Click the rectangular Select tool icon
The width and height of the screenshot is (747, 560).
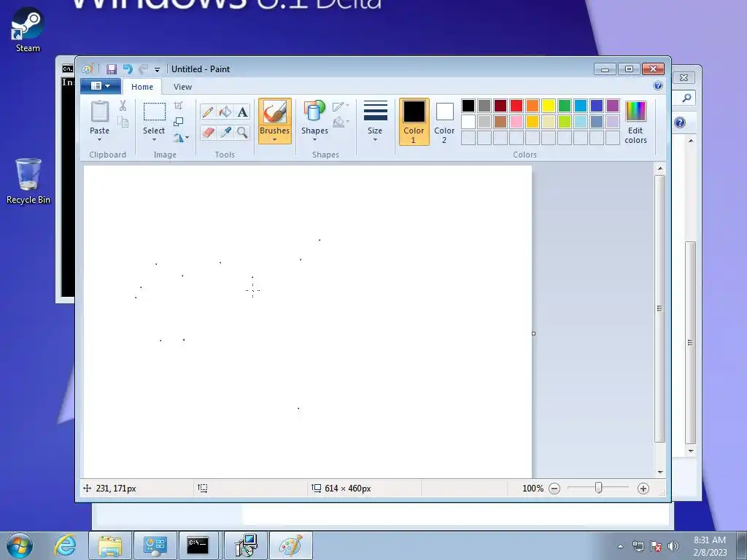(155, 112)
